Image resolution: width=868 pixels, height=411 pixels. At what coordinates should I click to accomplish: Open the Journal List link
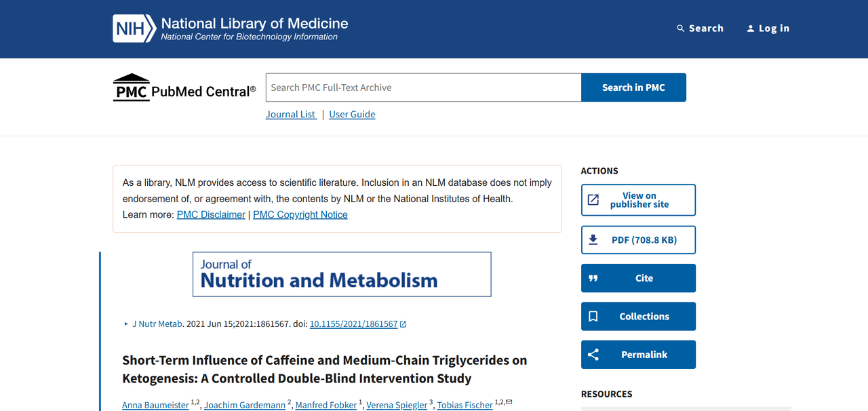coord(290,115)
